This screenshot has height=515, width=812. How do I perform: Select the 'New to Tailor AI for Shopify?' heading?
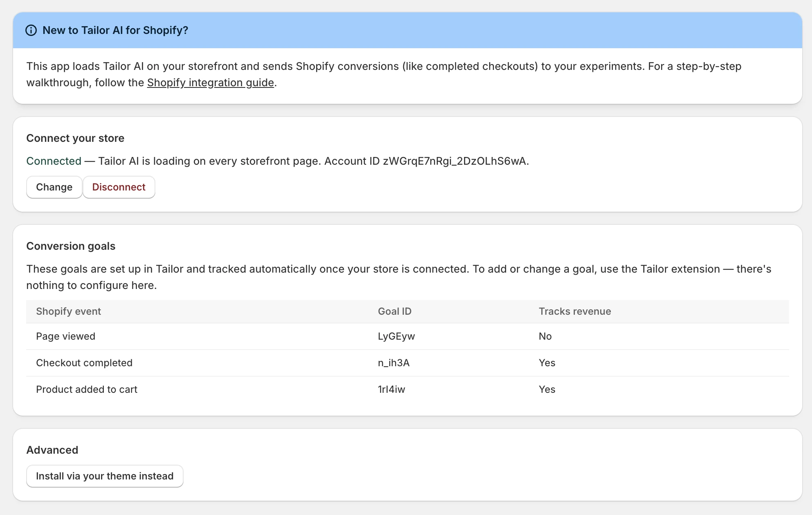pyautogui.click(x=115, y=30)
